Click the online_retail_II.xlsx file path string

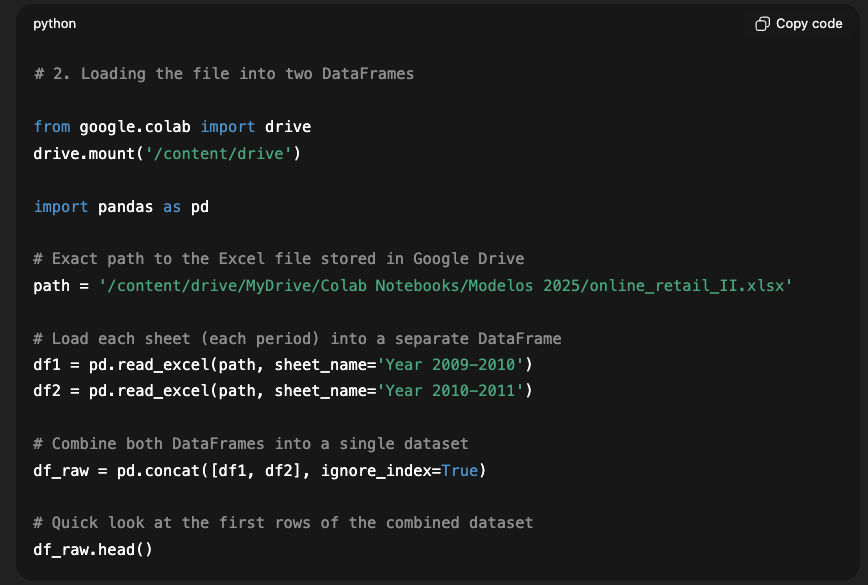(x=445, y=285)
